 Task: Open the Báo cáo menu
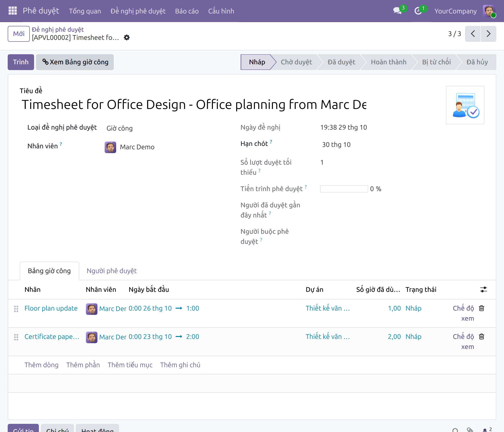pyautogui.click(x=187, y=11)
